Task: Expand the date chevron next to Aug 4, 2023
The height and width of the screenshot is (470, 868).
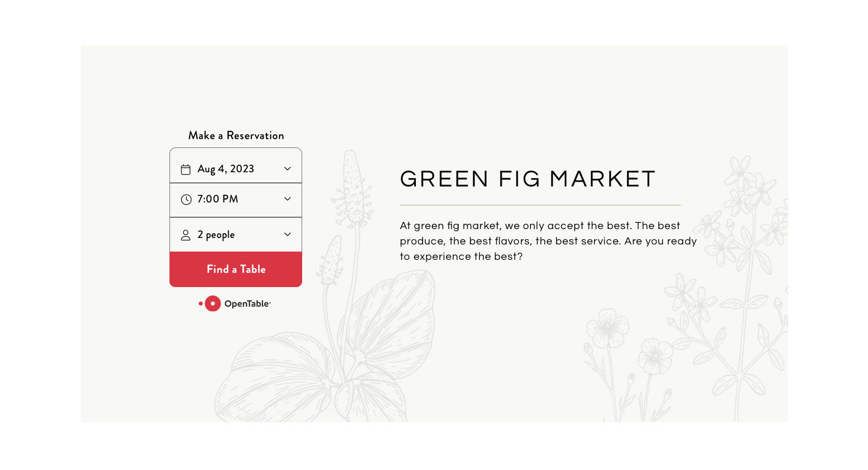Action: pyautogui.click(x=287, y=169)
